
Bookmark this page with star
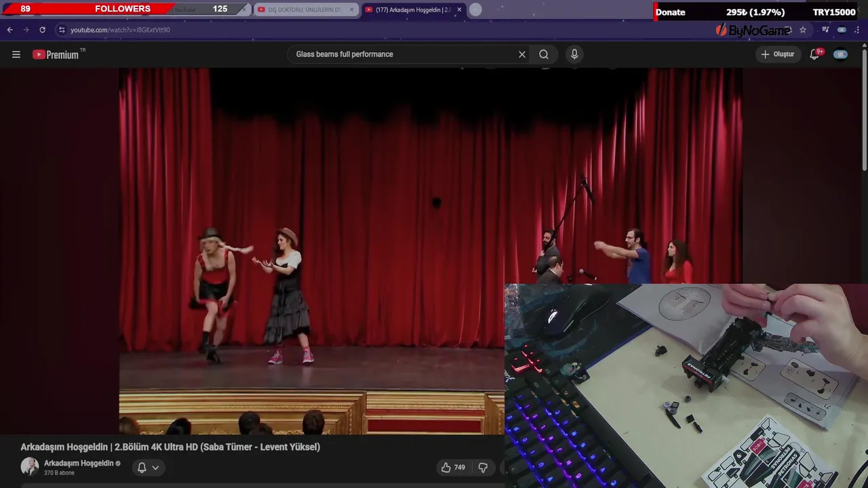[x=803, y=30]
